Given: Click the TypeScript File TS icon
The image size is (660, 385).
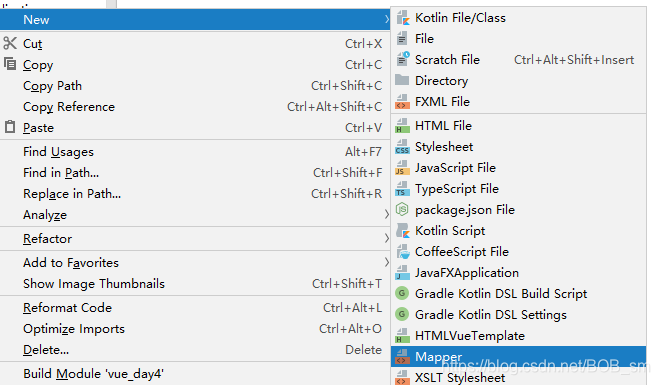Looking at the screenshot, I should [x=402, y=189].
